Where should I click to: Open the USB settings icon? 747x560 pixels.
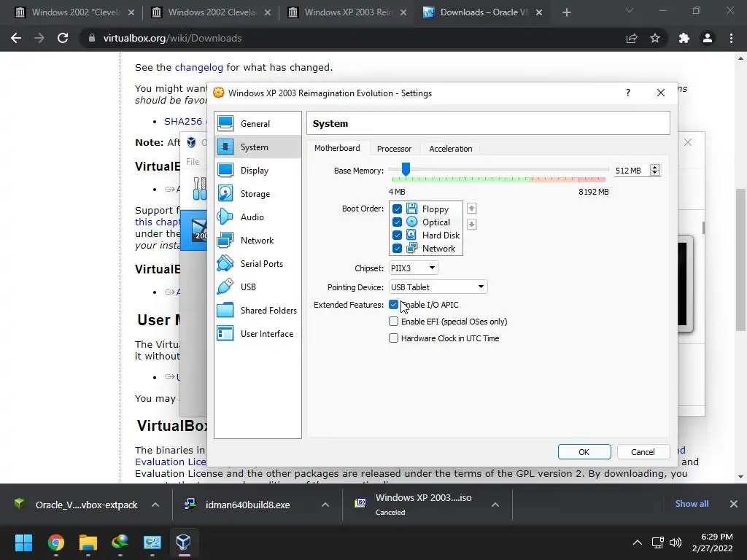click(x=225, y=287)
